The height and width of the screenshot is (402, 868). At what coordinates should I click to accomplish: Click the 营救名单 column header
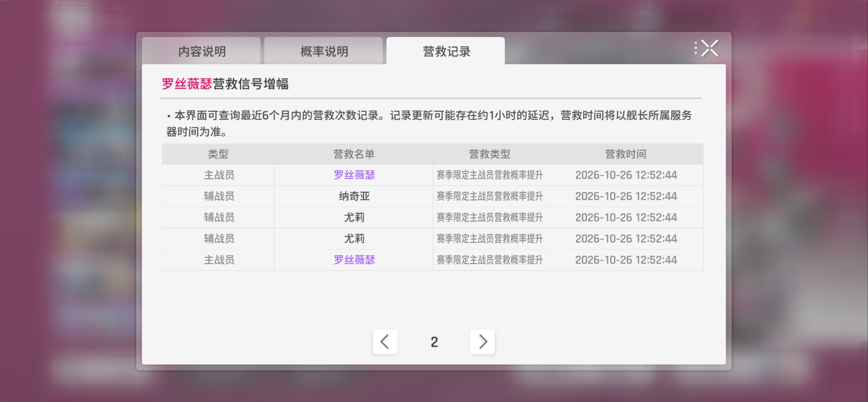354,154
